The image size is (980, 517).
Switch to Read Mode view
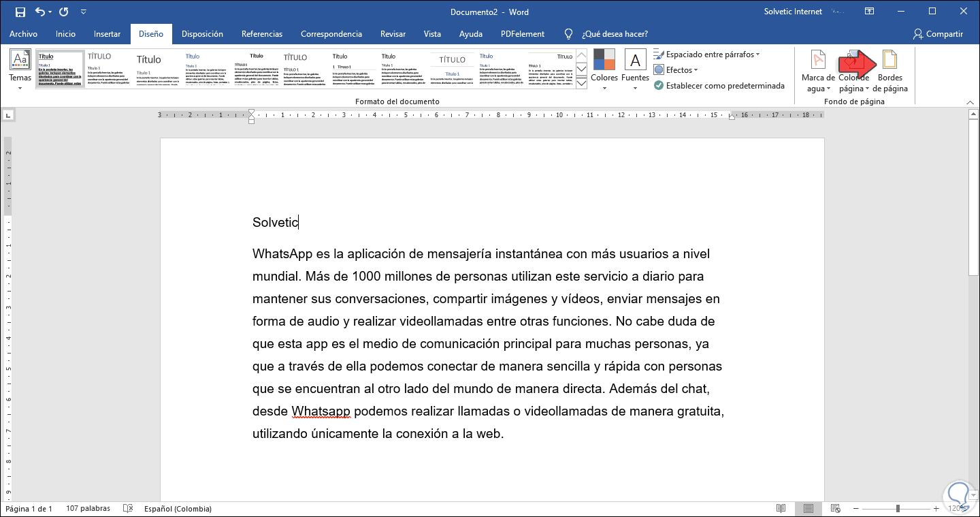click(x=781, y=509)
